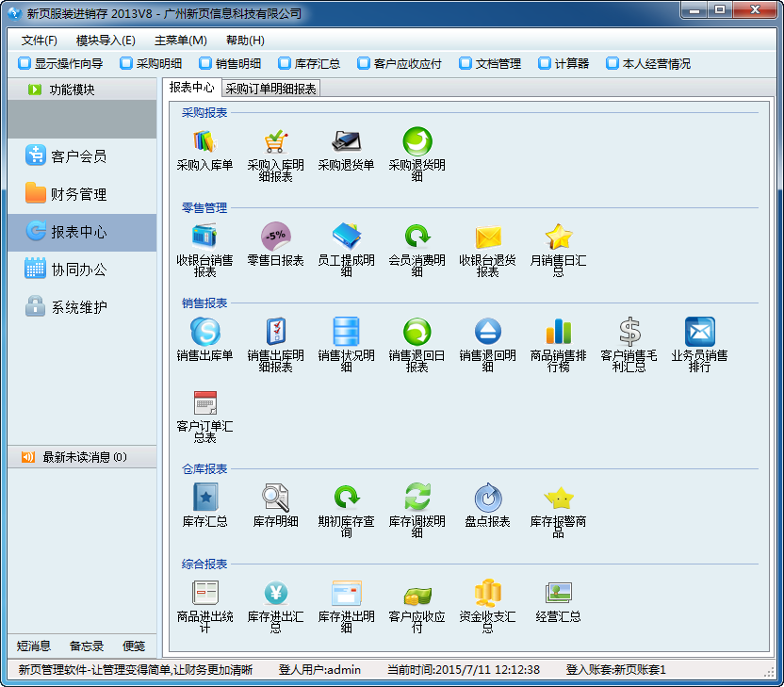This screenshot has width=784, height=687.
Task: Click 最新未读消息 (0) header
Action: [x=82, y=457]
